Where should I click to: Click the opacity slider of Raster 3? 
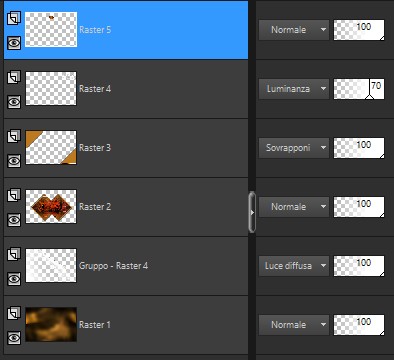click(x=359, y=148)
